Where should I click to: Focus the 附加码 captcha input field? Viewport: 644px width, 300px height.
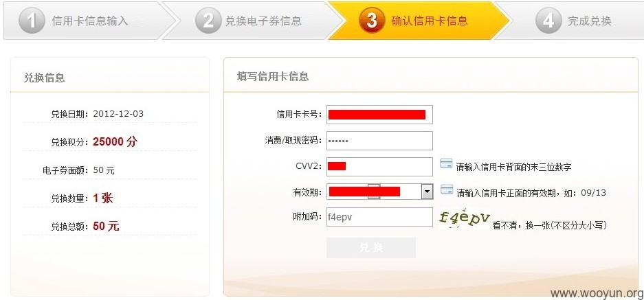(x=379, y=217)
